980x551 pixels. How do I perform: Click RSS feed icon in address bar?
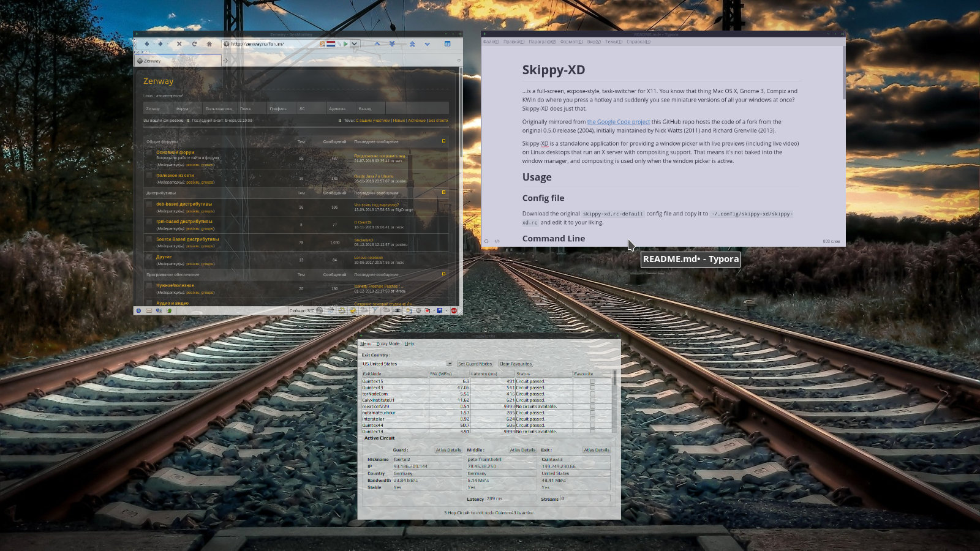(x=322, y=44)
